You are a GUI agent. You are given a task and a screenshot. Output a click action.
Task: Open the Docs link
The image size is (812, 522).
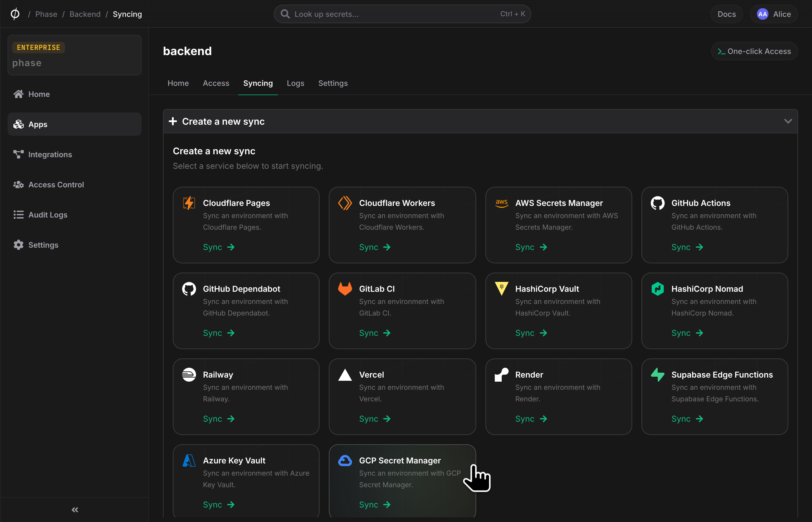[x=727, y=14]
